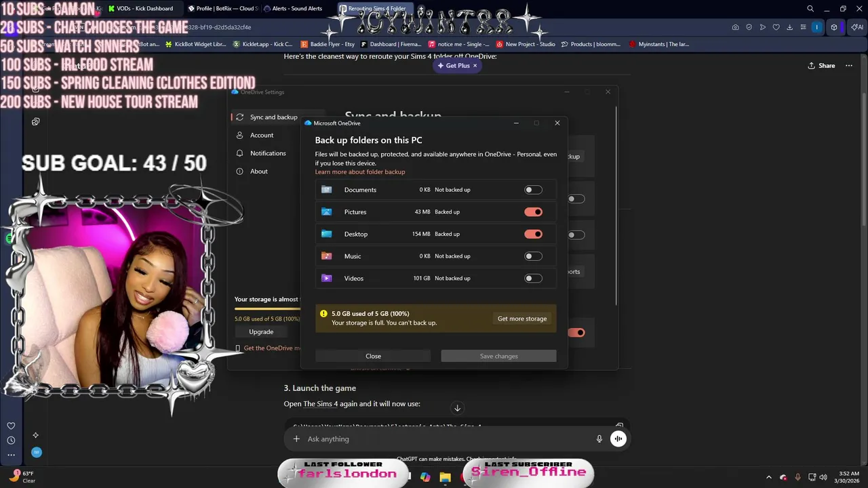Screen dimensions: 868x488
Task: Open sidebar more options ellipsis
Action: [11, 455]
